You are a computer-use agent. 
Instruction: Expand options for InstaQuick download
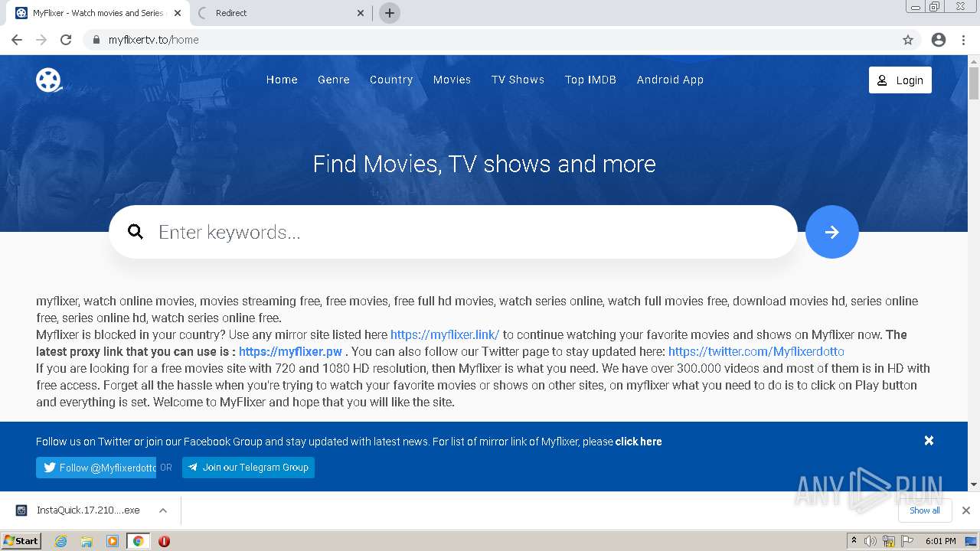pyautogui.click(x=163, y=510)
